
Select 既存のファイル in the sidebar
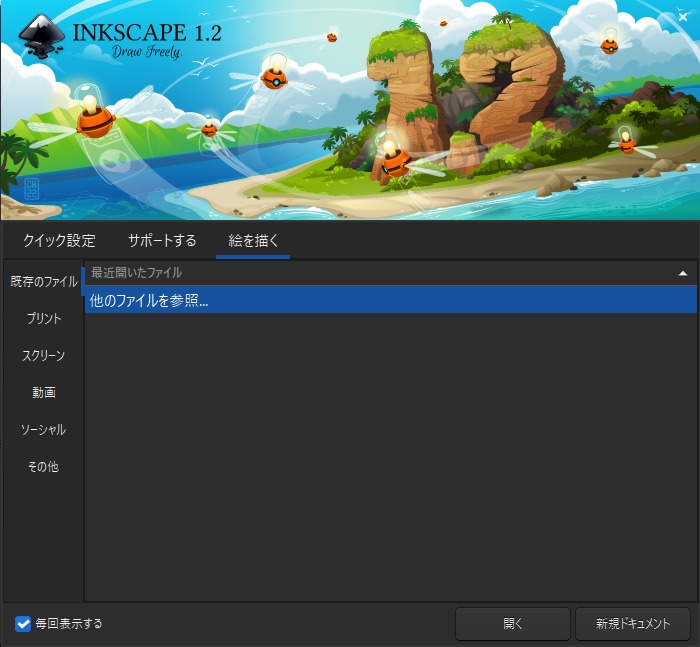coord(44,281)
